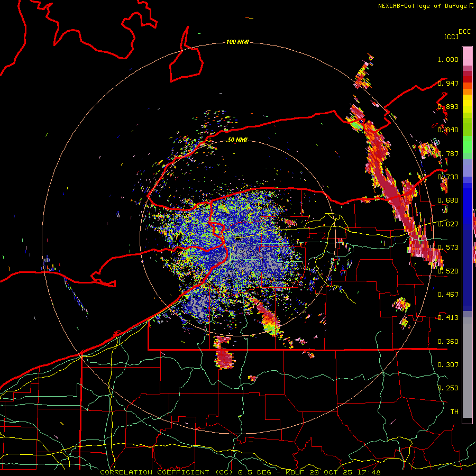The width and height of the screenshot is (476, 476).
Task: Click the 0.307 legend value
Action: [x=448, y=364]
